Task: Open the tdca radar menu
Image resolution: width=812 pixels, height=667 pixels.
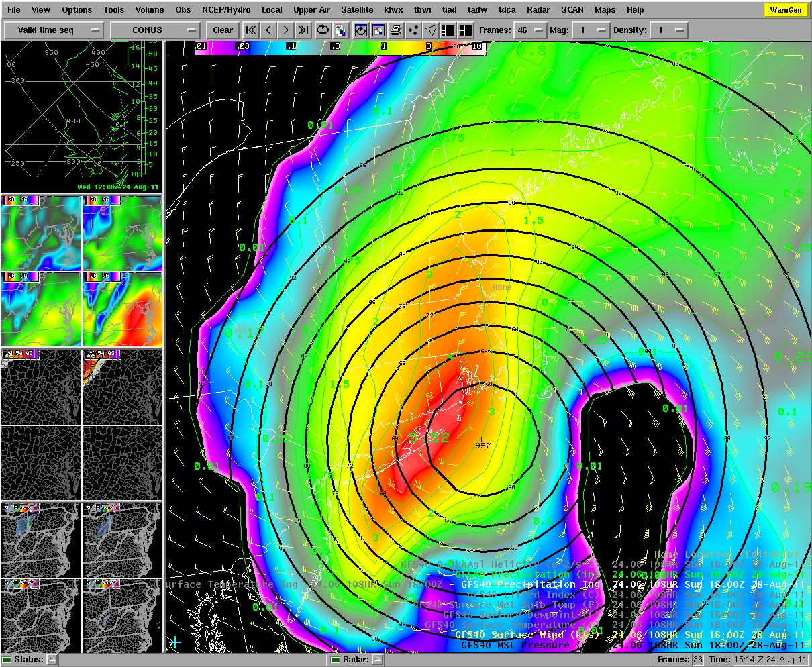Action: pos(507,10)
